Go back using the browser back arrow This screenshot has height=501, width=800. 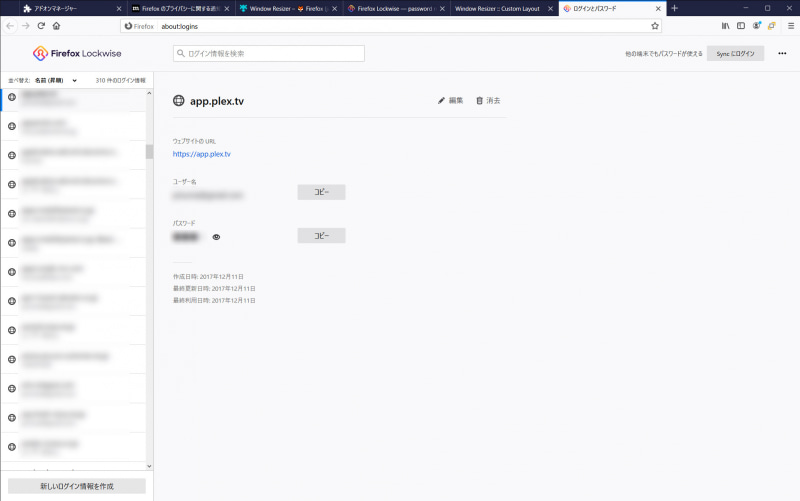10,26
